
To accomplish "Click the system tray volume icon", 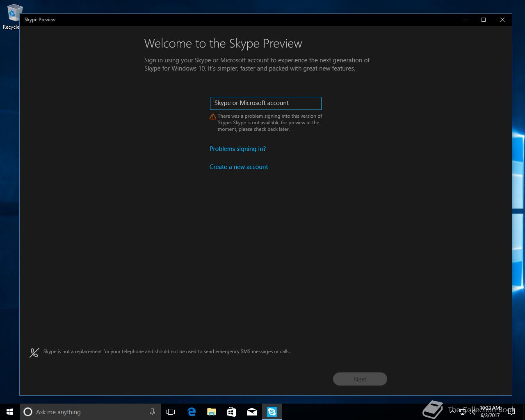I will click(x=472, y=412).
